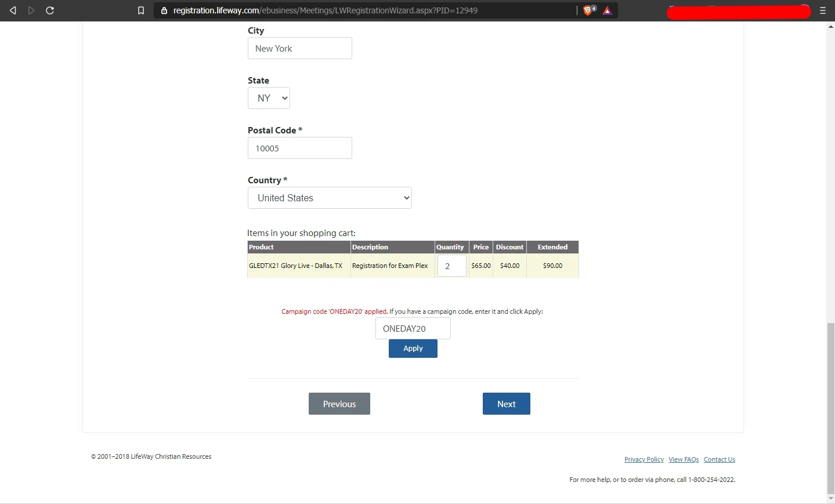Go to the Previous step
The height and width of the screenshot is (504, 835).
[339, 404]
